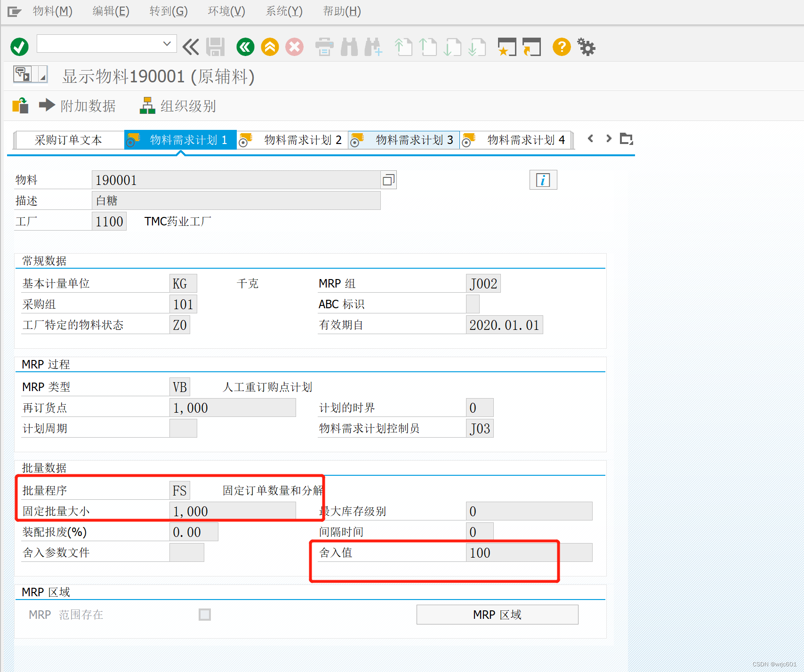Click the green Enter checkmark icon
The width and height of the screenshot is (804, 672).
pos(19,47)
